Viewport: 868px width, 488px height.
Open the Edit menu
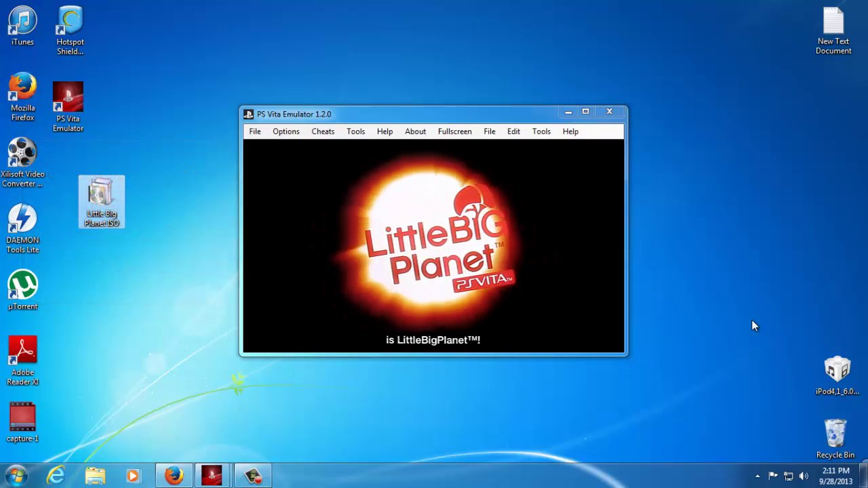tap(513, 131)
